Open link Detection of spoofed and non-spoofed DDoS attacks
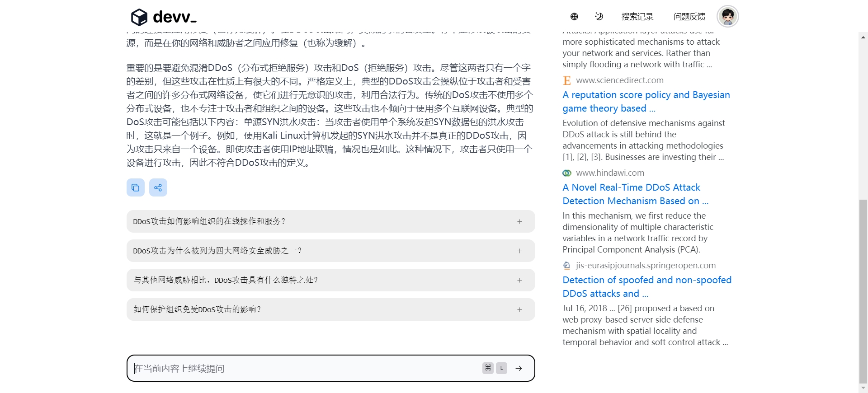Image resolution: width=868 pixels, height=393 pixels. tap(647, 287)
